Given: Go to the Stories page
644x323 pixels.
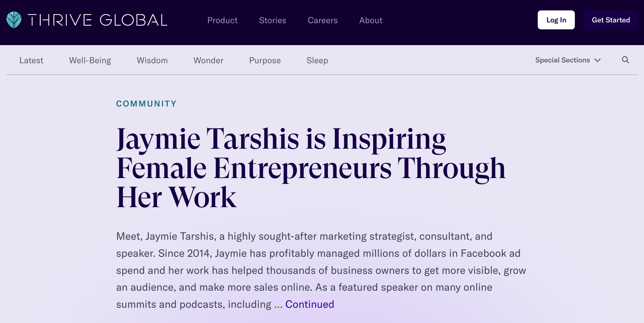Looking at the screenshot, I should point(272,20).
